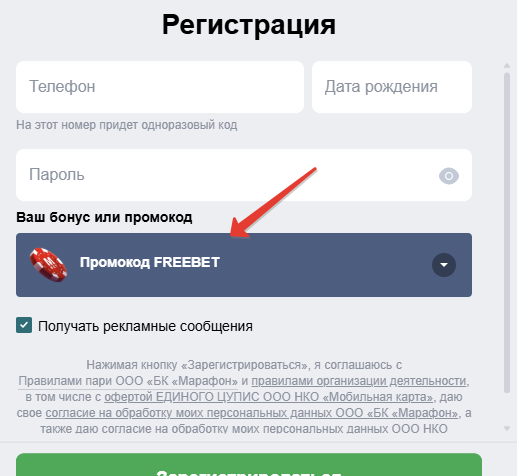
Task: Click scrollbar up arrow
Action: 507,66
